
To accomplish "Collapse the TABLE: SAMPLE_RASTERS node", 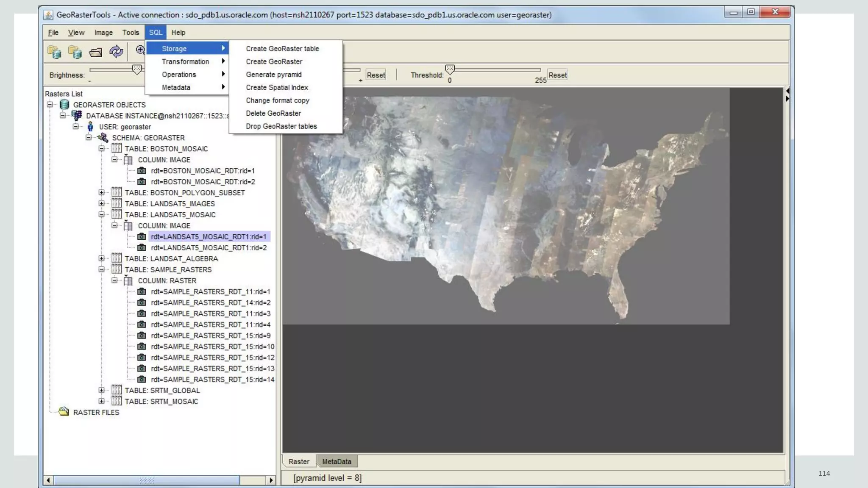I will pos(101,269).
